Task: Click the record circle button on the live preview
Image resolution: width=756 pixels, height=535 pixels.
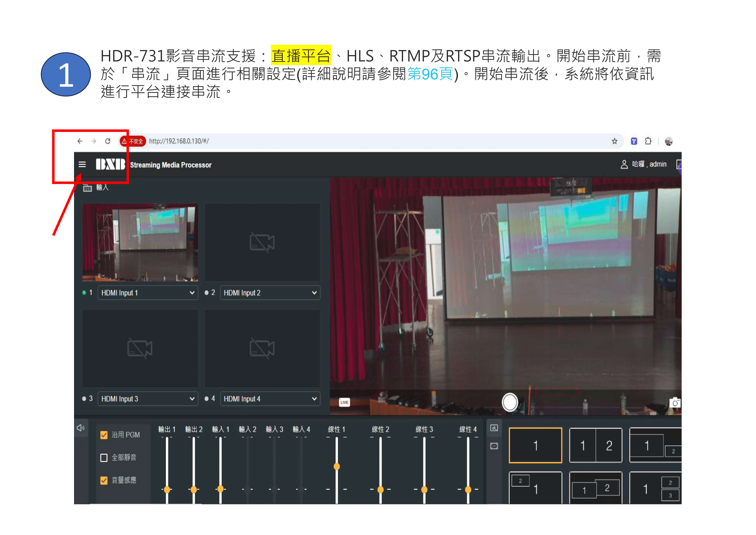Action: tap(510, 402)
